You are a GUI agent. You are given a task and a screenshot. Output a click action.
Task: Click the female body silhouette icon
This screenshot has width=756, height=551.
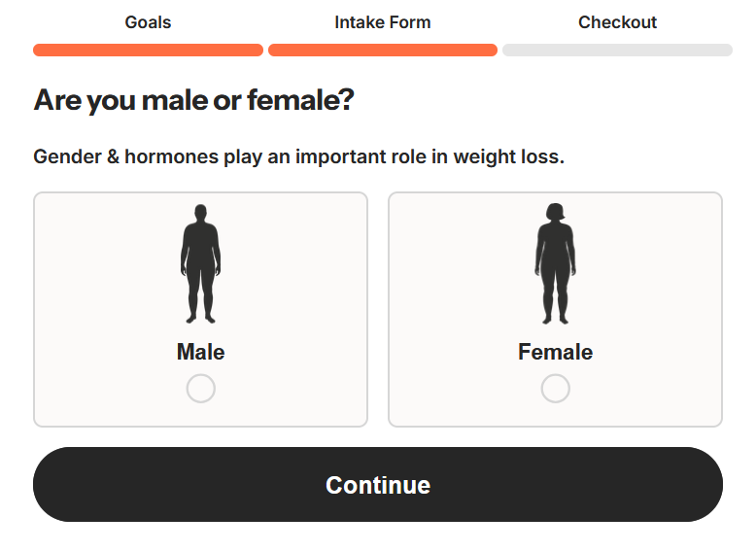(x=555, y=263)
